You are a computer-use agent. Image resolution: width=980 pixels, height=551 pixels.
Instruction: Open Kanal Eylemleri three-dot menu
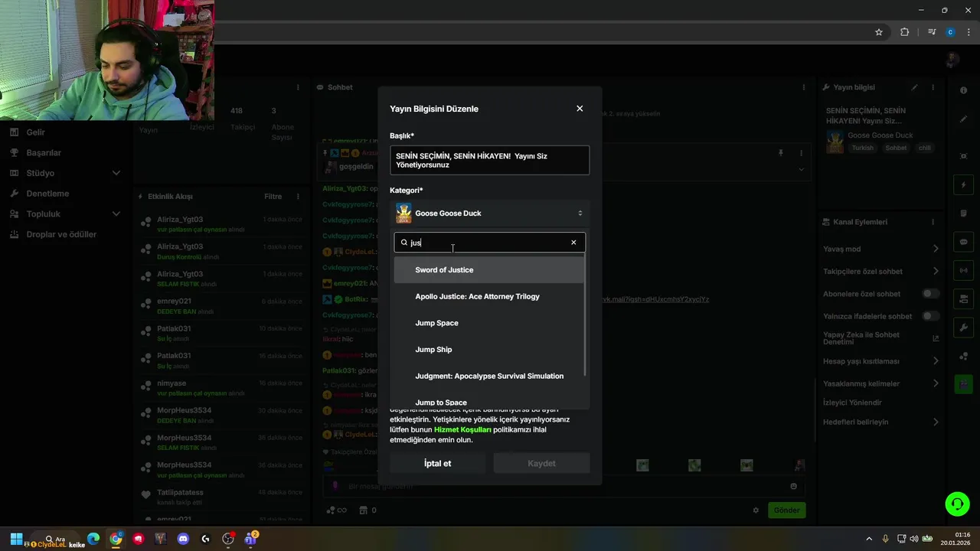[x=933, y=222]
